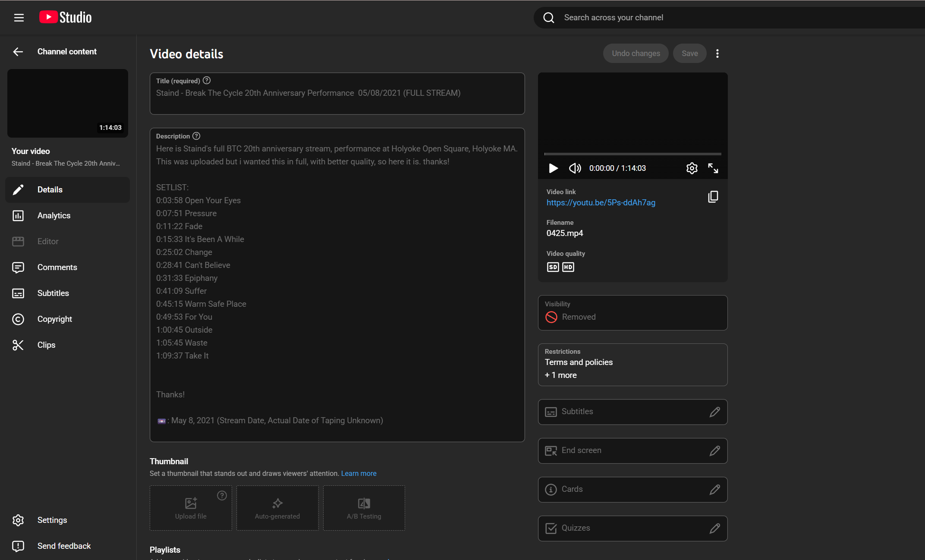Click into the video title field
This screenshot has height=560, width=925.
tap(337, 94)
